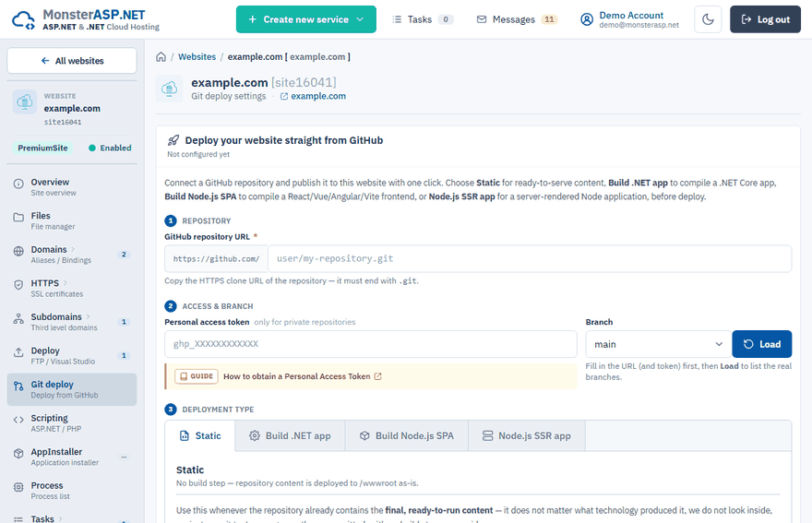Select the Build Node.js SPA tab
This screenshot has width=812, height=523.
(x=407, y=436)
